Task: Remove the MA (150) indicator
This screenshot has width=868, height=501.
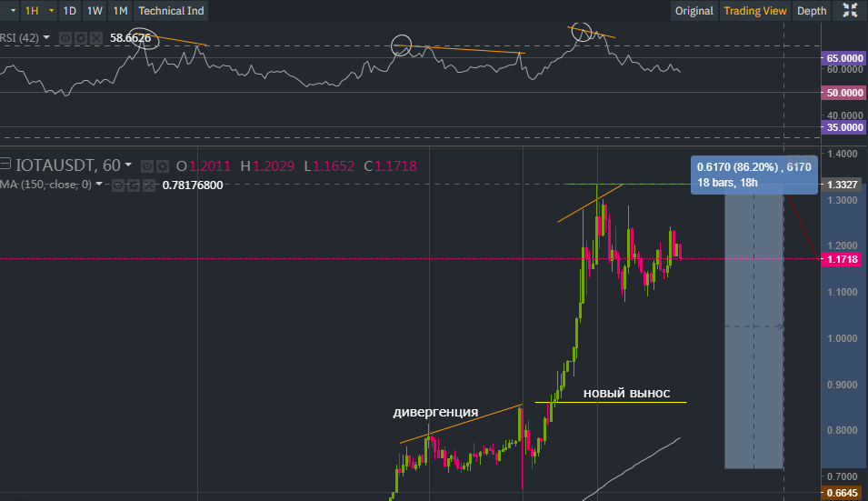Action: [x=149, y=185]
